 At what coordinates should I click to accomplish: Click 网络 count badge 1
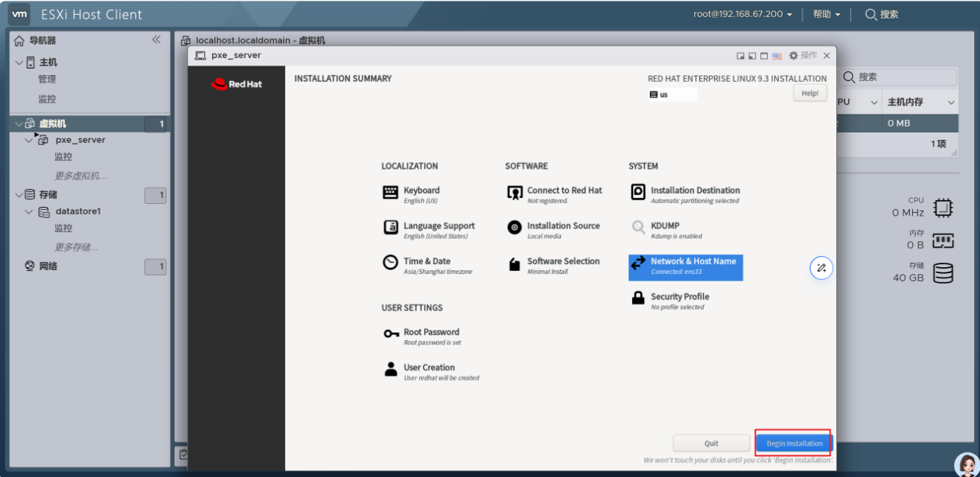pos(156,267)
